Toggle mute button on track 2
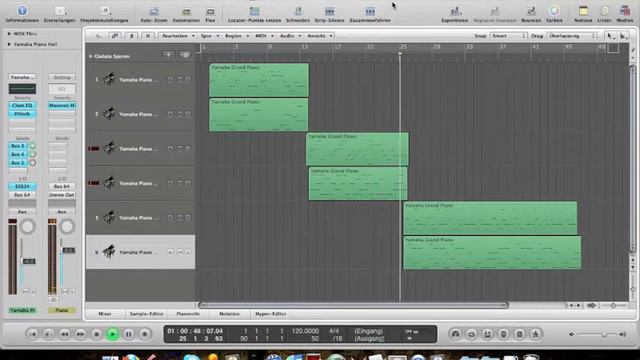 180,114
